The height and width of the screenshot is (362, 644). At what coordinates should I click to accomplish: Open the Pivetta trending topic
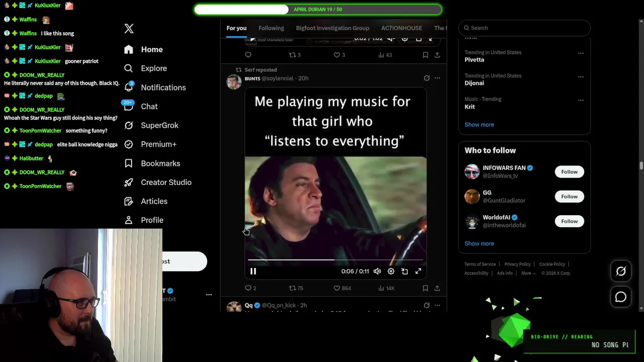point(474,60)
